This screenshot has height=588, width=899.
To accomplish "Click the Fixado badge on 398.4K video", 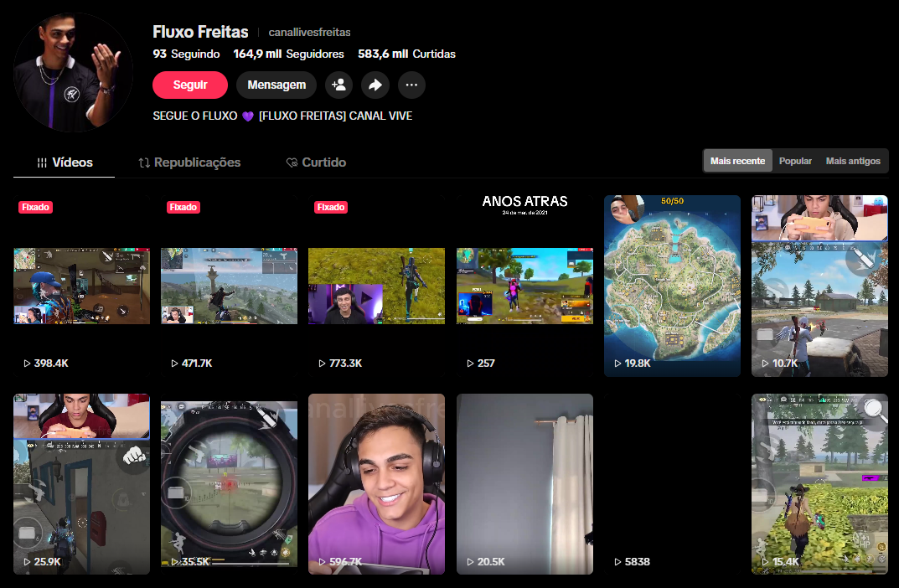I will coord(35,208).
